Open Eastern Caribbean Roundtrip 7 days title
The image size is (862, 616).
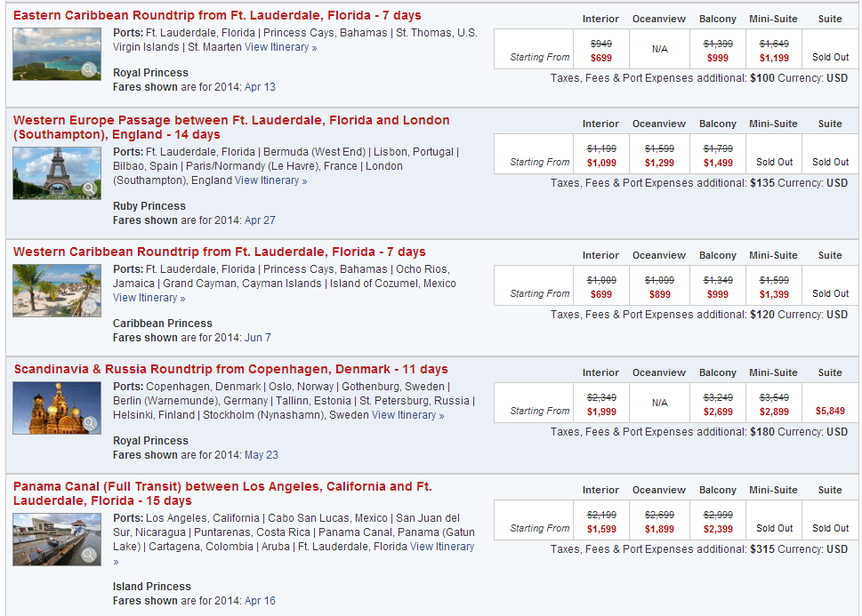pos(217,15)
